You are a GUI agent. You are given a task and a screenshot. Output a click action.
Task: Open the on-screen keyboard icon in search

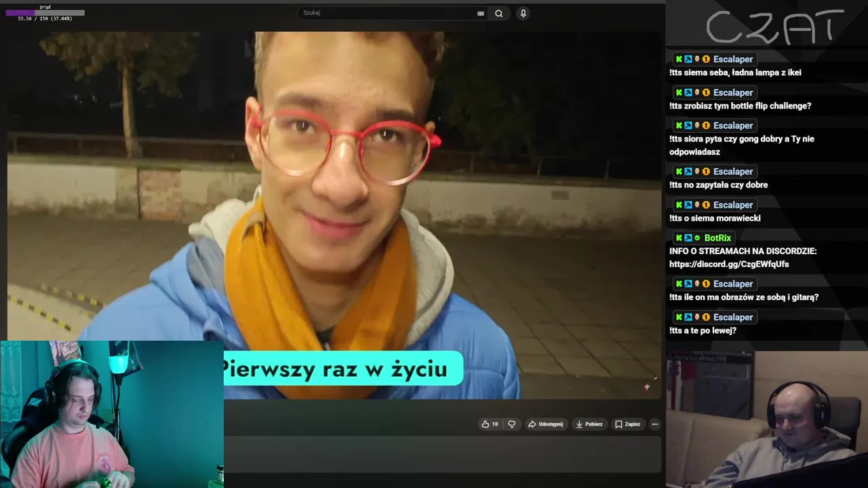[481, 13]
